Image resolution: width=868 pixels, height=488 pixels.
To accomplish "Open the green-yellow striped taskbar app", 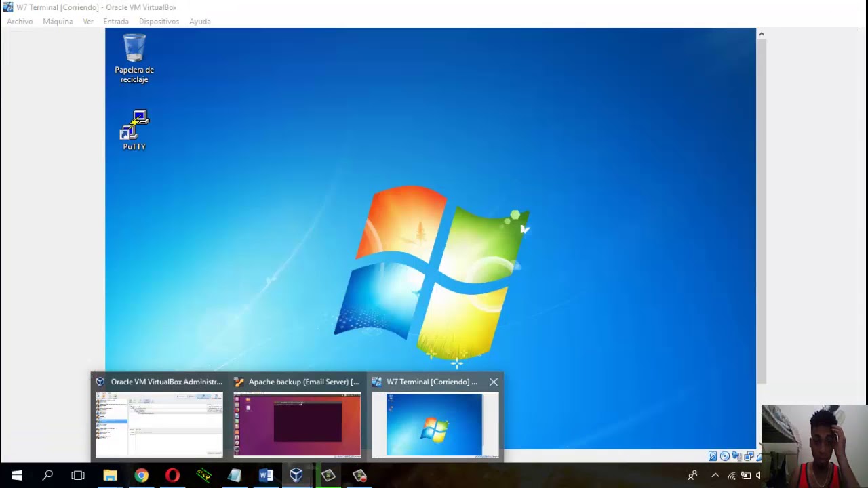I will point(203,476).
